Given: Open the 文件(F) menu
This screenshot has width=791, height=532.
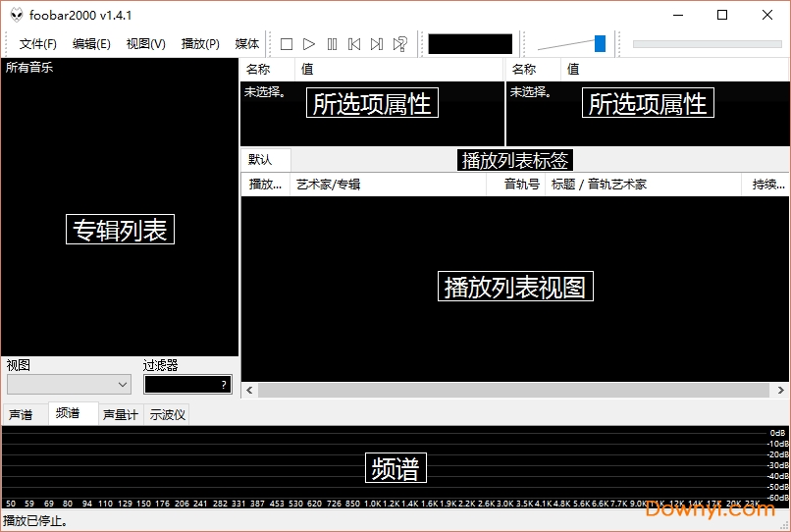Looking at the screenshot, I should [x=38, y=44].
